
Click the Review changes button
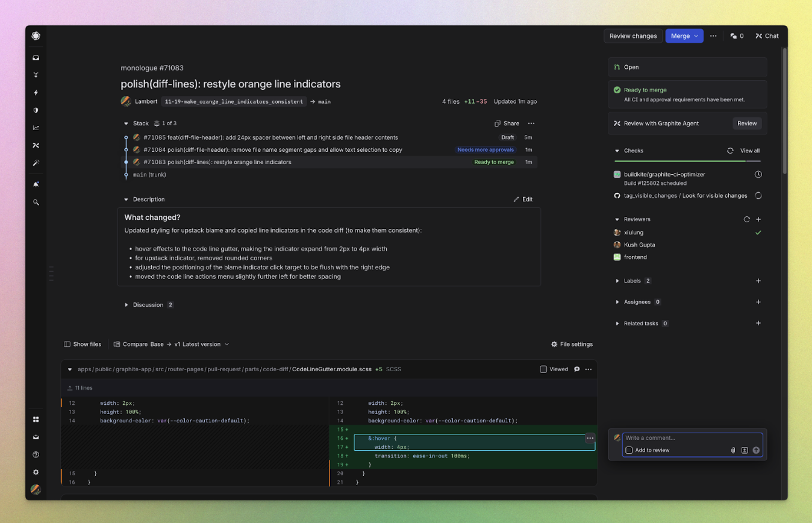click(x=632, y=36)
